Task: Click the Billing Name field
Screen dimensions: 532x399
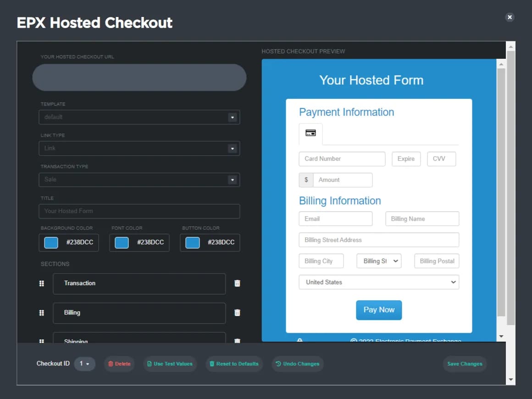Action: [422, 219]
